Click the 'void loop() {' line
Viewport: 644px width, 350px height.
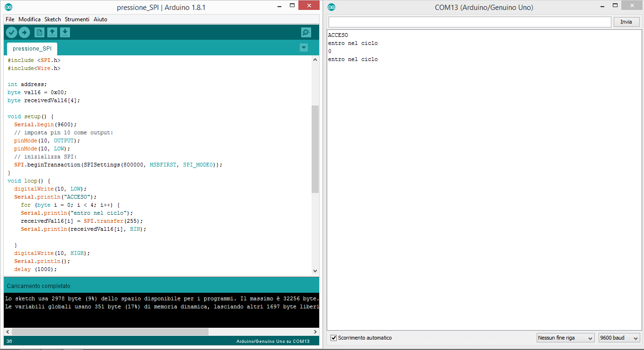pos(29,181)
